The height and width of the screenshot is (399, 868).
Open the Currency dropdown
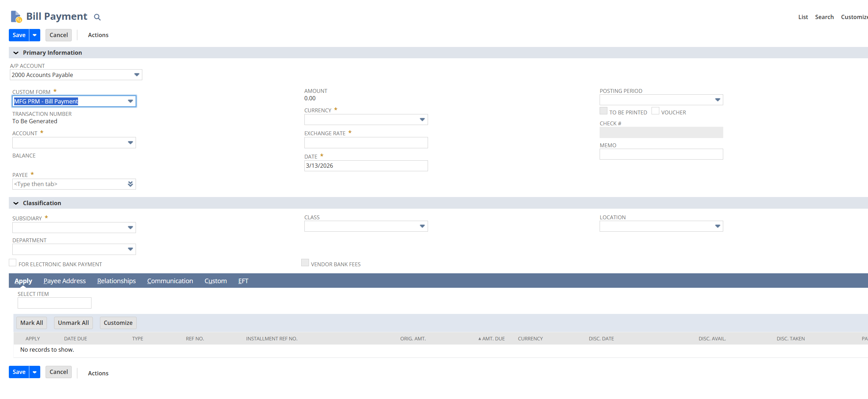tap(422, 120)
